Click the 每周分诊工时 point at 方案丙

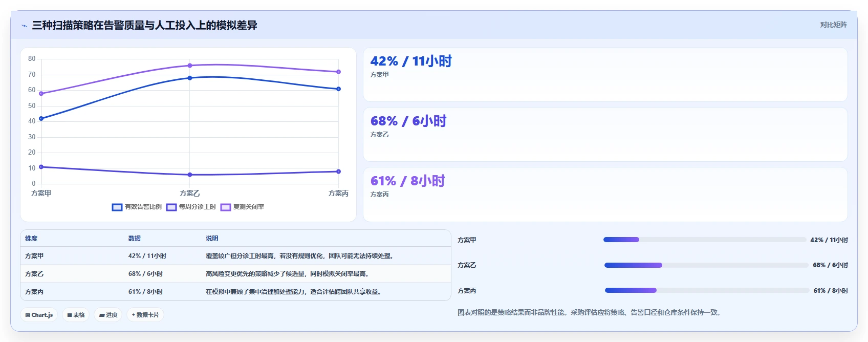338,172
